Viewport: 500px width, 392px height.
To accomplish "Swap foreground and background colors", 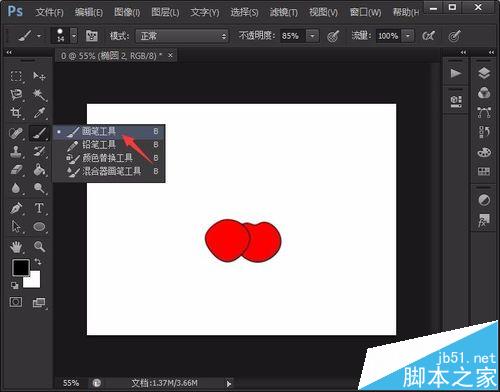I will tap(38, 262).
